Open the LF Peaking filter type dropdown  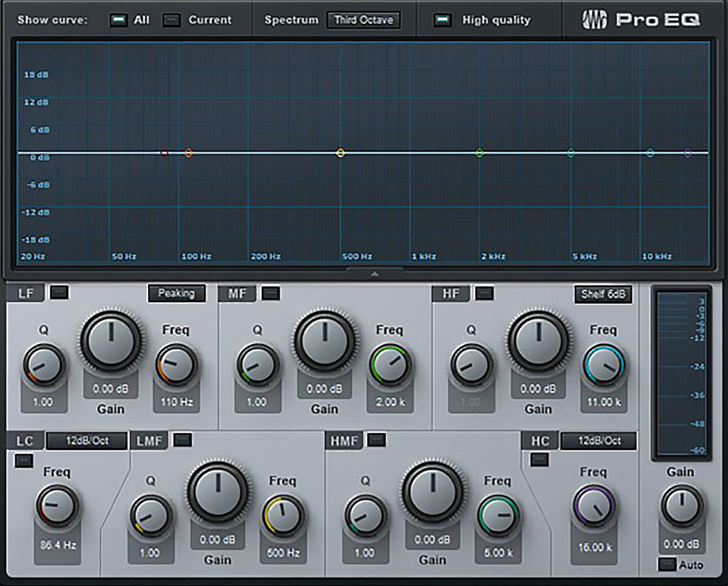tap(176, 294)
